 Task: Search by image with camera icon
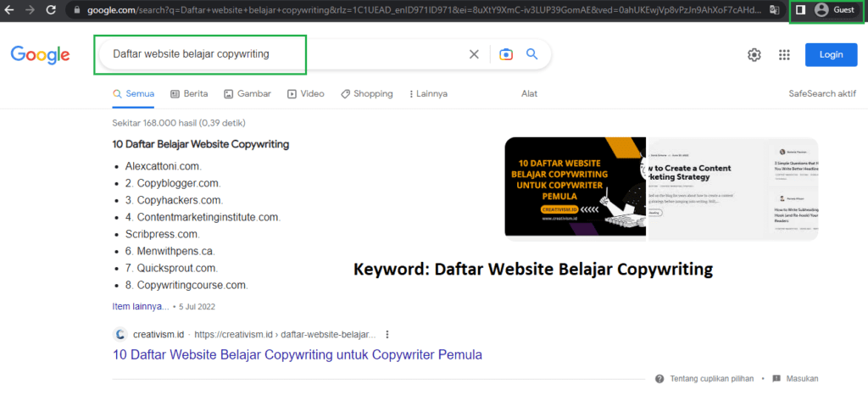(505, 54)
